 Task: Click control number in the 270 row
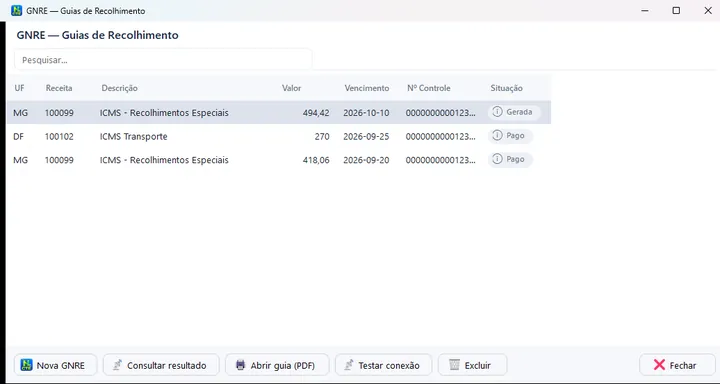tap(440, 136)
